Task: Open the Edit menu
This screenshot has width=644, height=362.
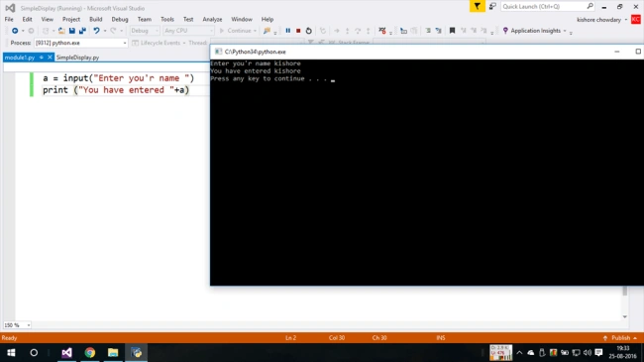Action: (x=27, y=19)
